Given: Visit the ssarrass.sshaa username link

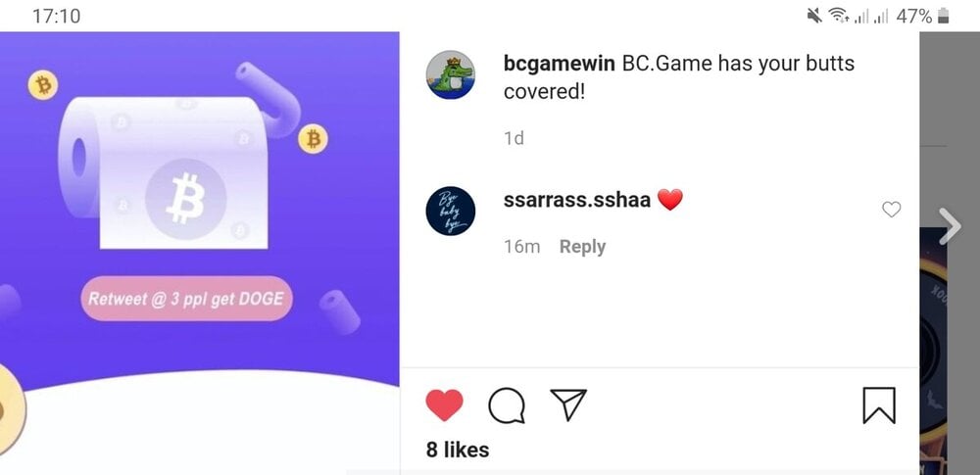Looking at the screenshot, I should 577,200.
